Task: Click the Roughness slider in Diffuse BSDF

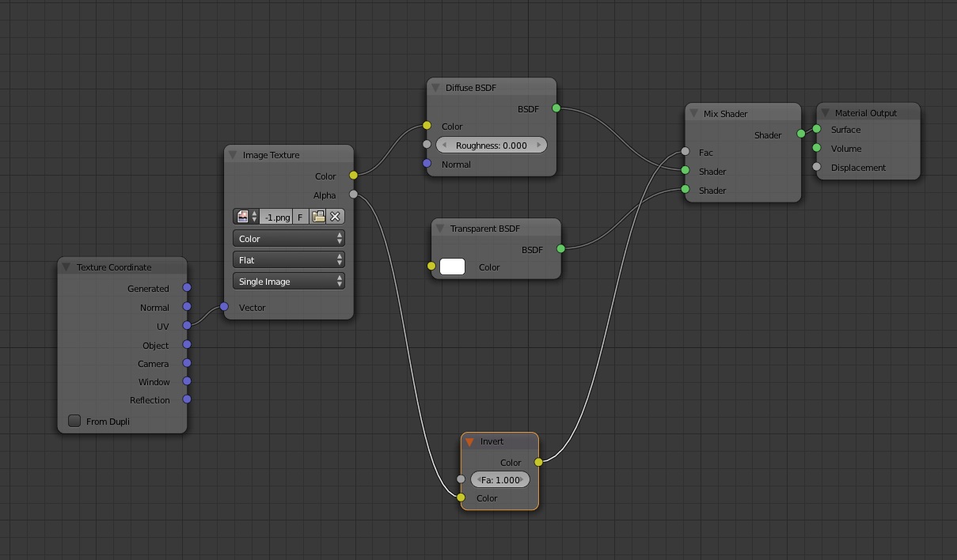Action: click(x=491, y=146)
